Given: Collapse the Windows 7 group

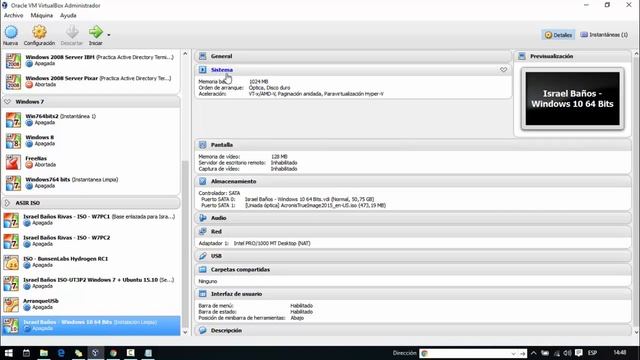Looking at the screenshot, I should click(7, 102).
